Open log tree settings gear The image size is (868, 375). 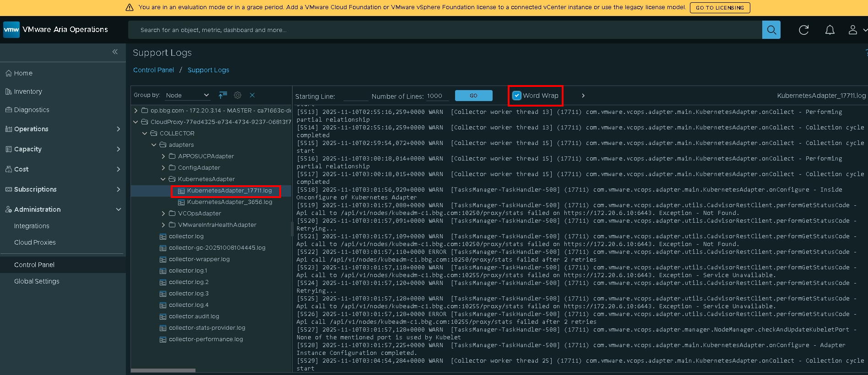[x=238, y=95]
